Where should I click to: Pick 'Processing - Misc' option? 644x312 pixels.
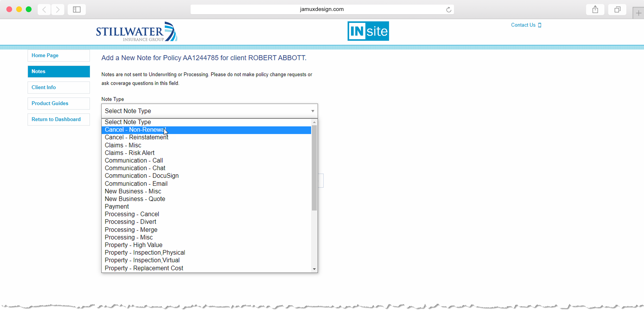206,237
